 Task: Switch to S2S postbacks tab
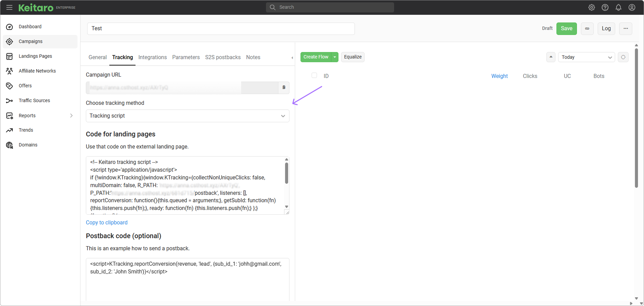tap(223, 57)
